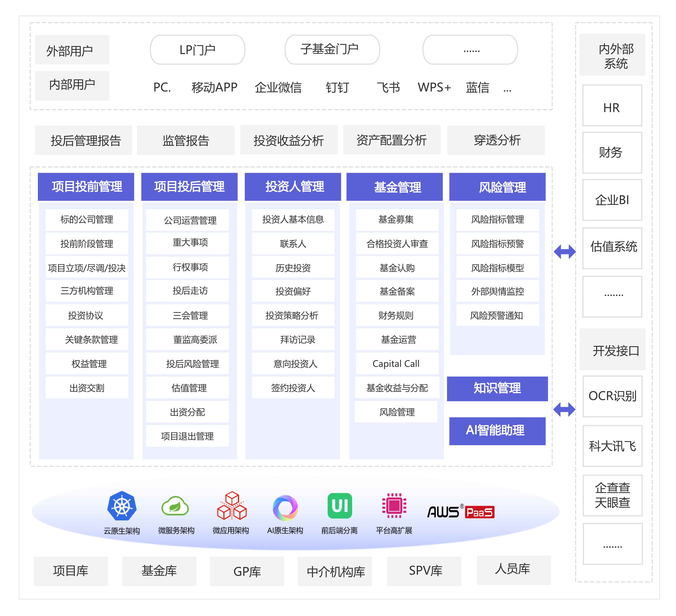Click the 中介机构库 database box
Screen dimensions: 676x616
click(335, 571)
